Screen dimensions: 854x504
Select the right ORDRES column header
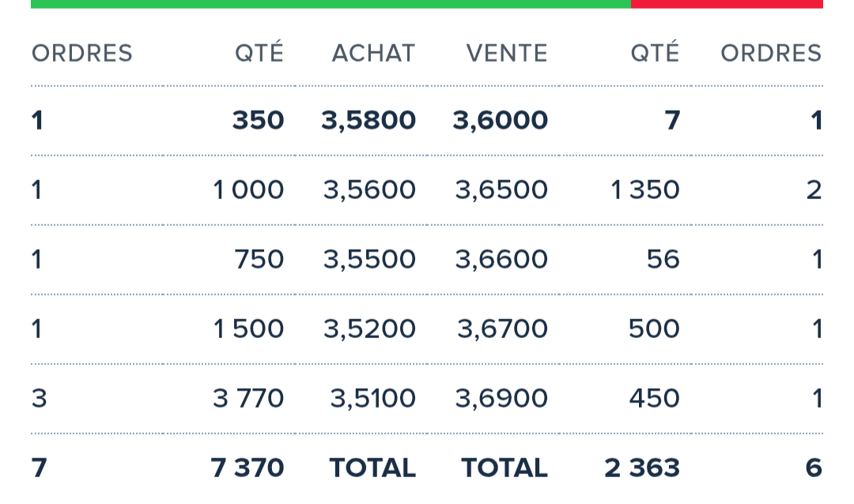pyautogui.click(x=771, y=54)
